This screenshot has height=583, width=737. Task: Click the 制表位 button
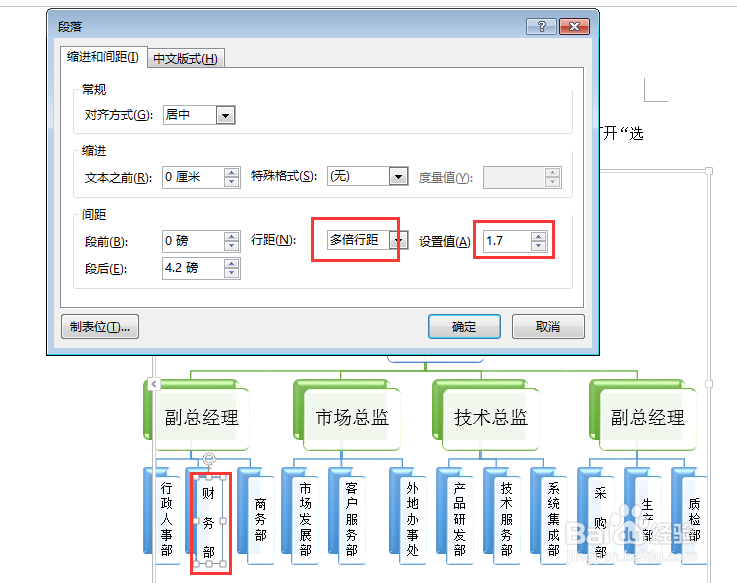coord(100,327)
